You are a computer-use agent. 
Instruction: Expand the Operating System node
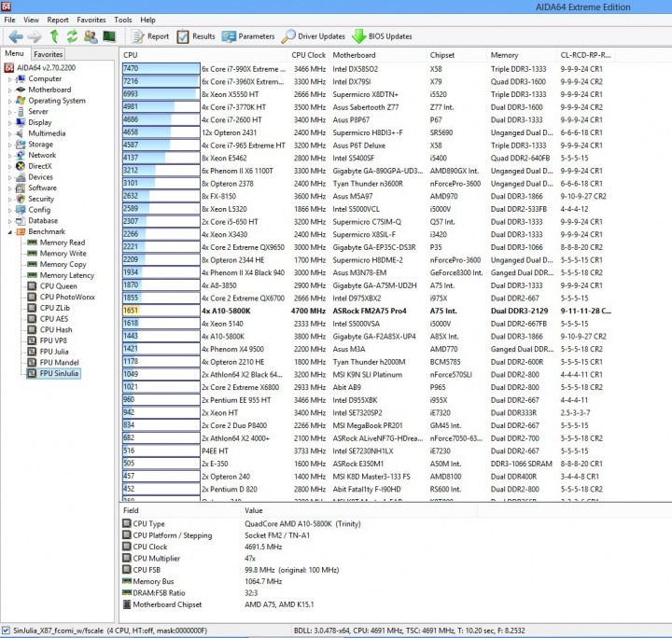[10, 101]
